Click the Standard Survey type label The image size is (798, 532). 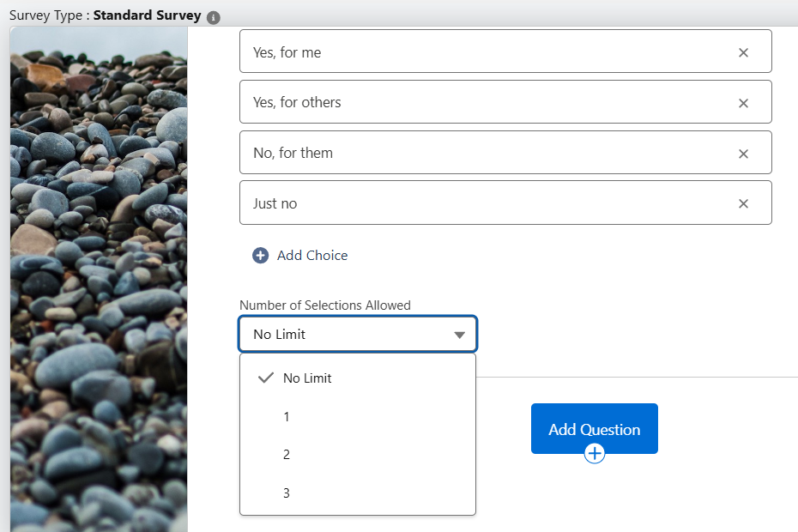pyautogui.click(x=147, y=15)
